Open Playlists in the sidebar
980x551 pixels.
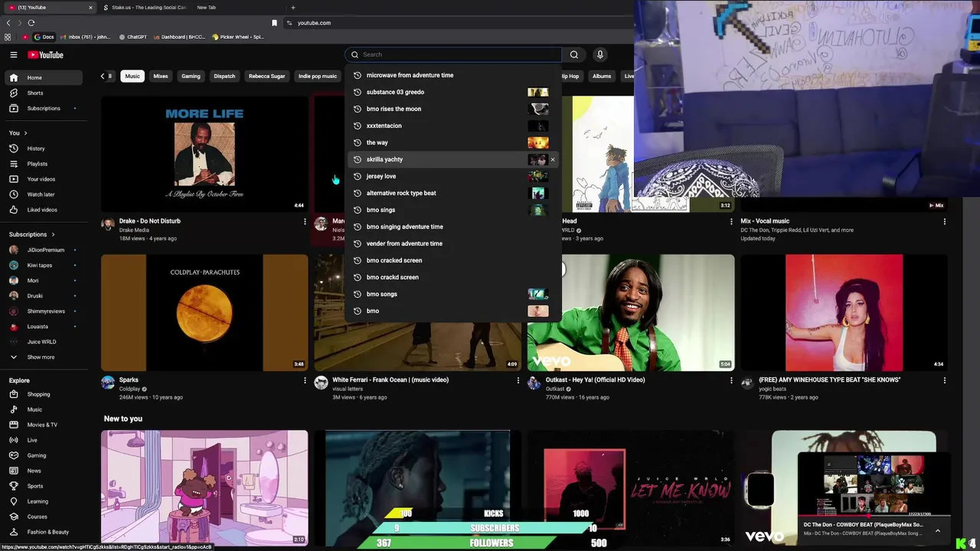(43, 164)
